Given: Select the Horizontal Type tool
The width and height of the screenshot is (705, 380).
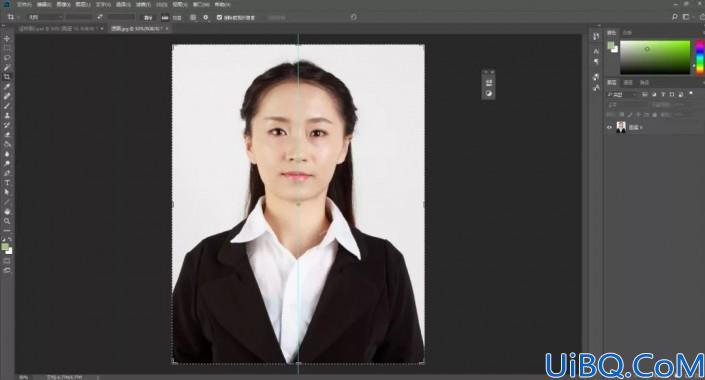Looking at the screenshot, I should [7, 183].
